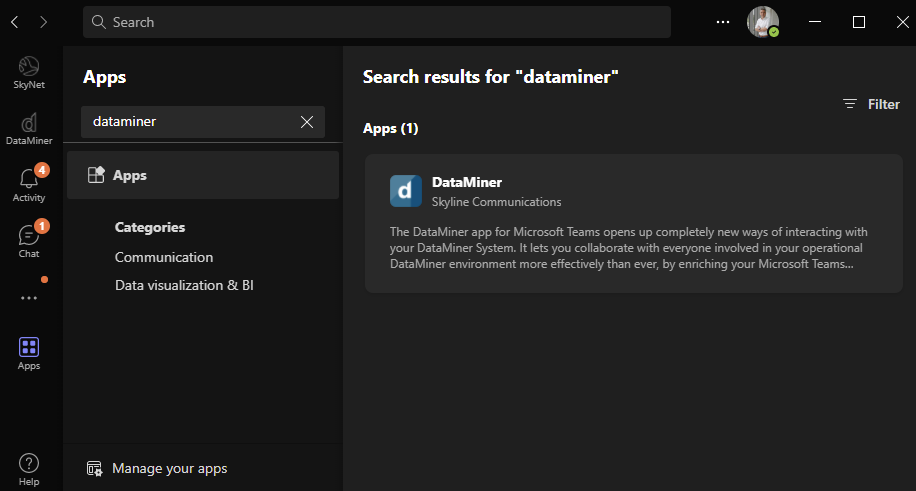Open the DataMiner app in the rail
The height and width of the screenshot is (491, 916).
click(x=29, y=129)
